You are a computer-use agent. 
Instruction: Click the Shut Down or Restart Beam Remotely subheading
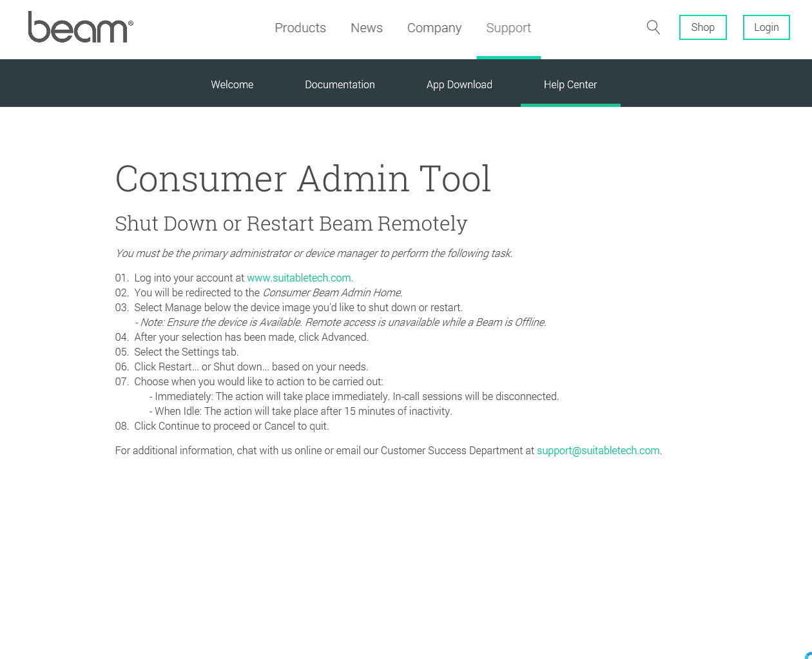tap(291, 224)
